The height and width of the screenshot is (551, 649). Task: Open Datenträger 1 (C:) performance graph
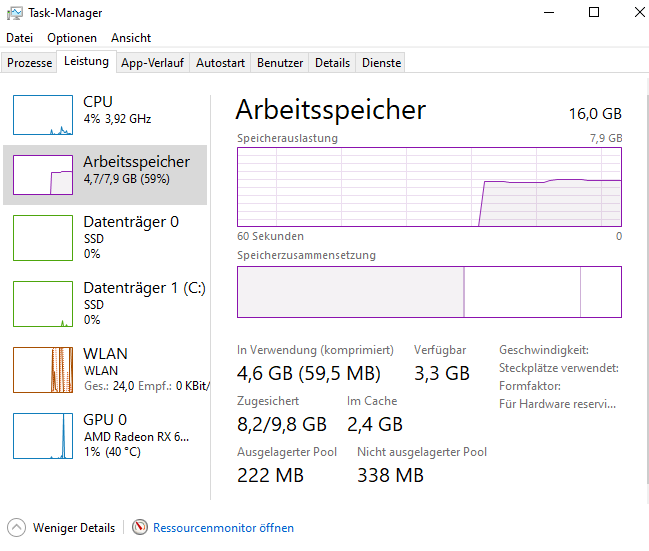(x=43, y=304)
